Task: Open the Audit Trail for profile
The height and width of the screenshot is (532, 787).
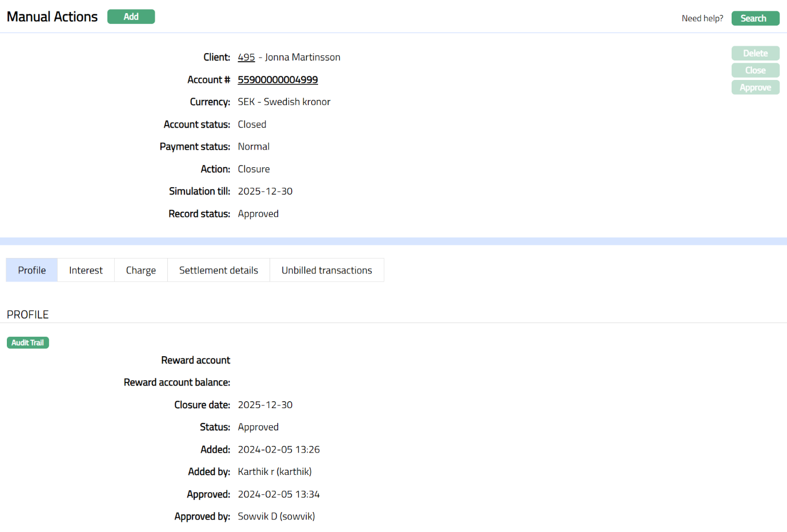Action: pos(27,342)
